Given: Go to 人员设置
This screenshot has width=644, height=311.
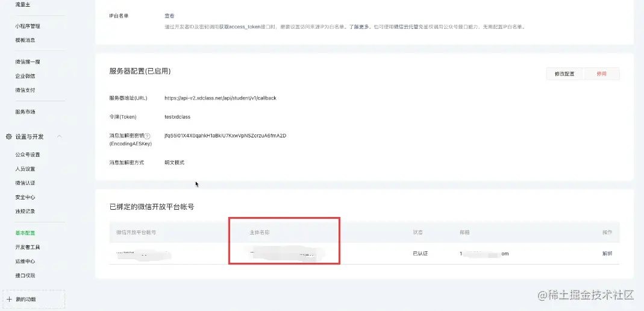Looking at the screenshot, I should tap(25, 169).
